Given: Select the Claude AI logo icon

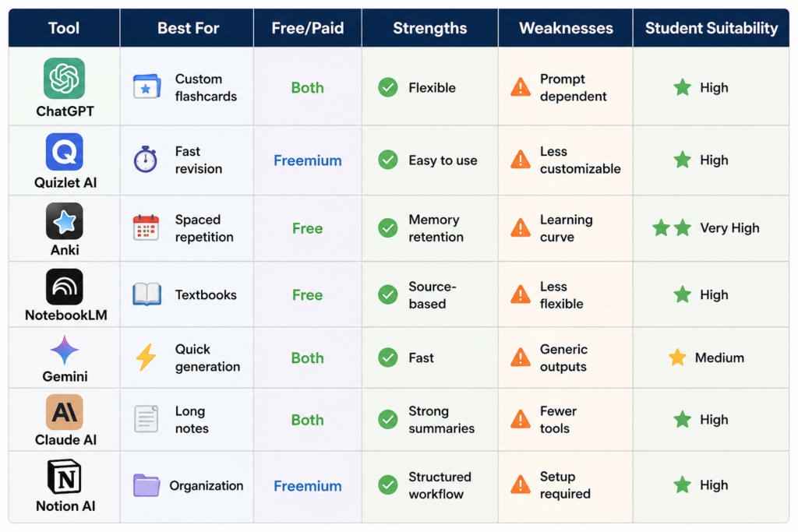Looking at the screenshot, I should tap(64, 412).
